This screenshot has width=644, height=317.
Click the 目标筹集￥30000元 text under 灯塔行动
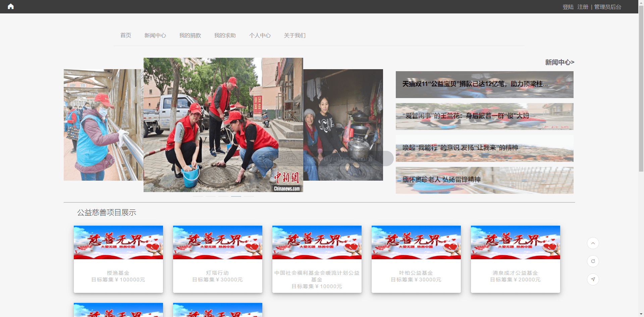coord(218,280)
